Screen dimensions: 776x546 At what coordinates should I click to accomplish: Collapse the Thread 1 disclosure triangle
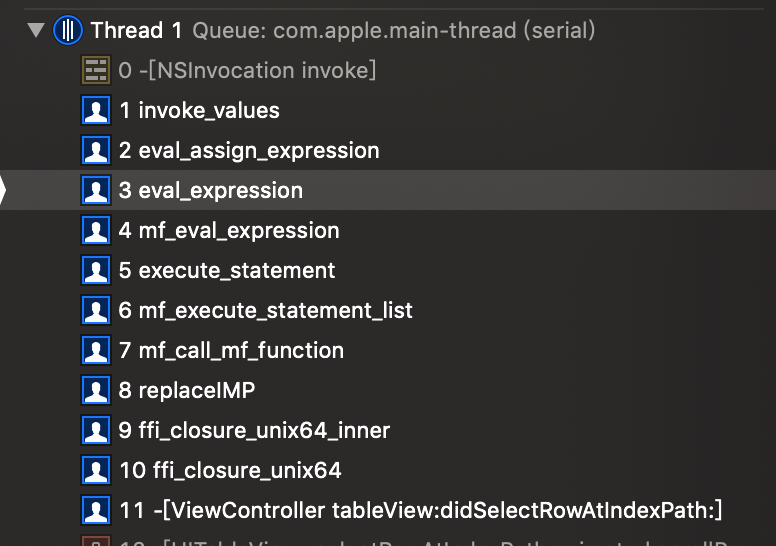37,31
